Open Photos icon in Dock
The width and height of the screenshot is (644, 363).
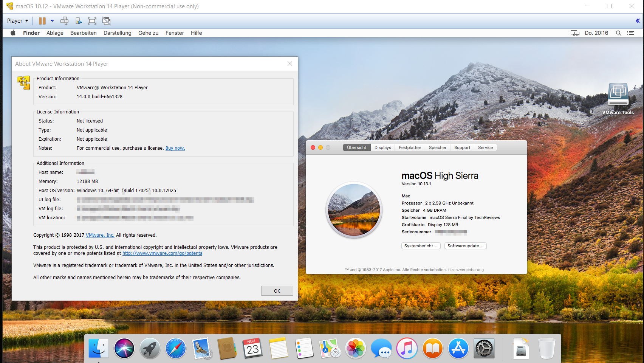pyautogui.click(x=356, y=348)
